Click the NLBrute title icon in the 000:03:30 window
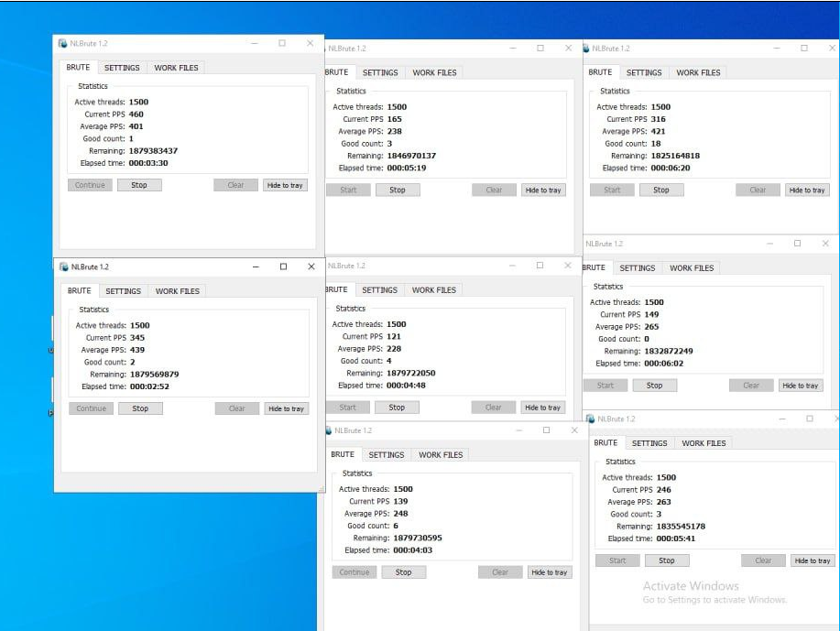This screenshot has height=631, width=840. tap(62, 43)
